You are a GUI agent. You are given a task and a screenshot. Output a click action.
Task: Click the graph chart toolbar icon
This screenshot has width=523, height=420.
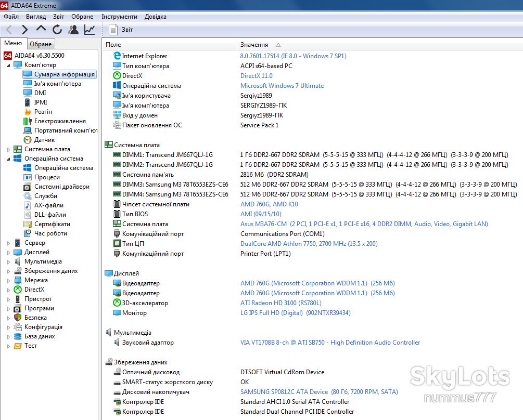tap(90, 30)
